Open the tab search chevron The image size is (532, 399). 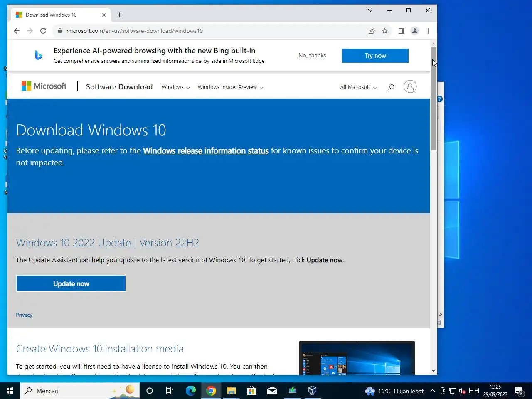(x=370, y=10)
